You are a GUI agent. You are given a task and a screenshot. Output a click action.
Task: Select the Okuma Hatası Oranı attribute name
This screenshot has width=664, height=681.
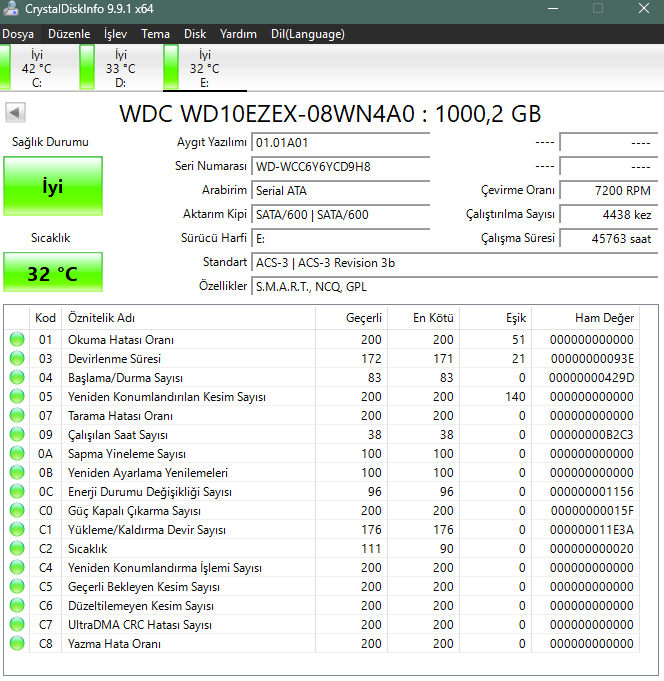pyautogui.click(x=121, y=340)
